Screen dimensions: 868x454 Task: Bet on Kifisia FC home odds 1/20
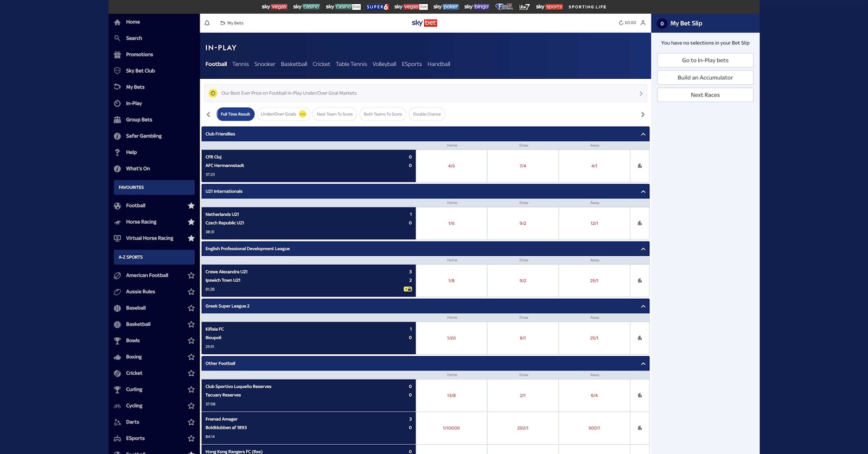tap(451, 338)
